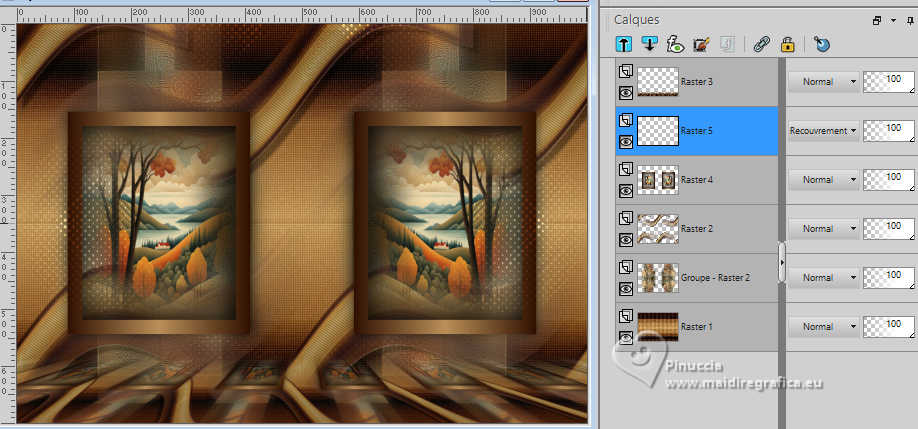
Task: Click the right framed landscape picture on canvas
Action: pyautogui.click(x=445, y=223)
